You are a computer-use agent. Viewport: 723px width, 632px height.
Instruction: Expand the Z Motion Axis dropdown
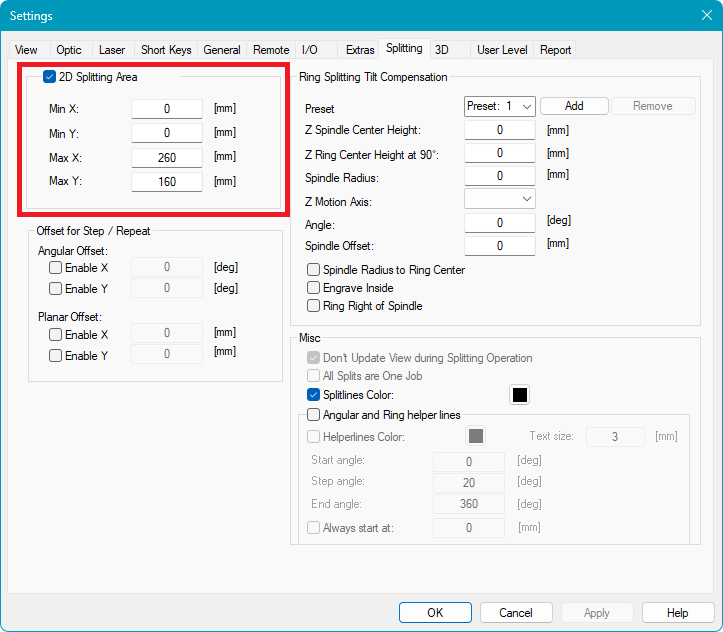tap(500, 199)
